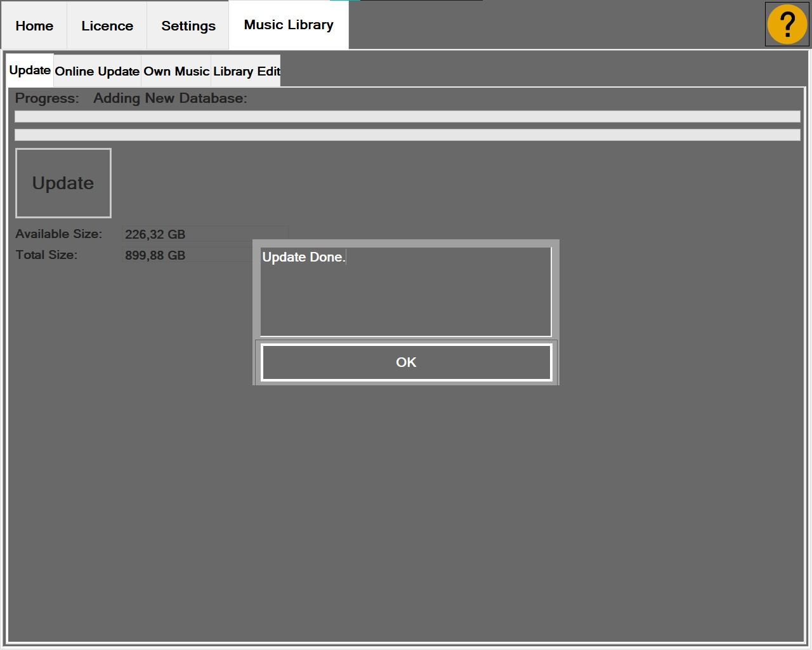Click the Progress: label

pyautogui.click(x=47, y=98)
